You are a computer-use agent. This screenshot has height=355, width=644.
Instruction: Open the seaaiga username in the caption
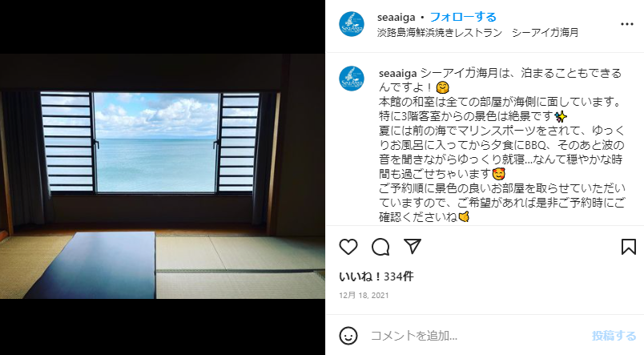pyautogui.click(x=397, y=74)
